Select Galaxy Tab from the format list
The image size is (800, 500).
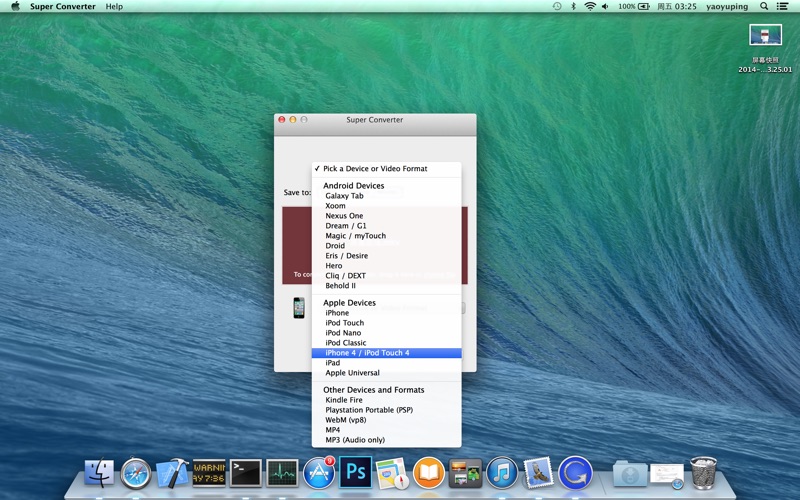click(x=386, y=196)
